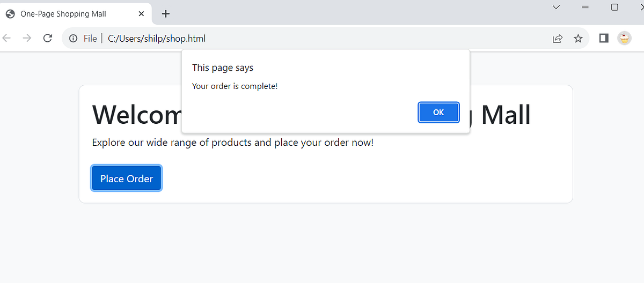Image resolution: width=644 pixels, height=283 pixels.
Task: Go back to the previous page
Action: pyautogui.click(x=7, y=38)
